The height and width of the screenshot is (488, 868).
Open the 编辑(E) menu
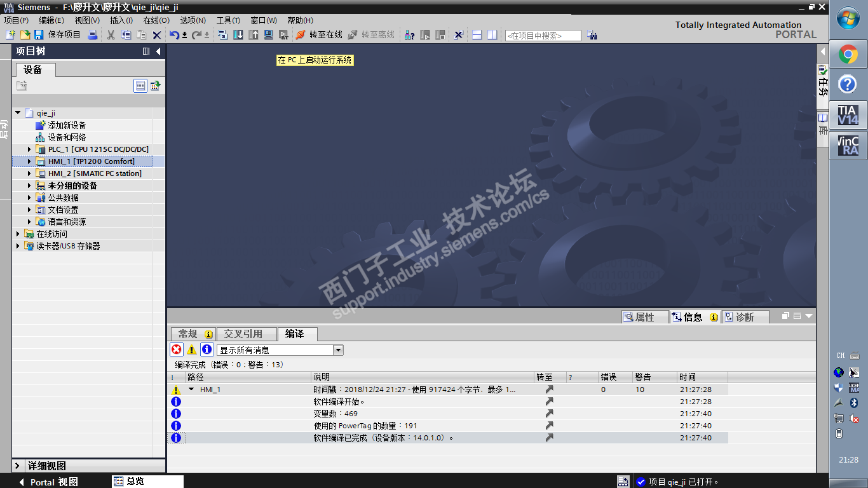[51, 20]
